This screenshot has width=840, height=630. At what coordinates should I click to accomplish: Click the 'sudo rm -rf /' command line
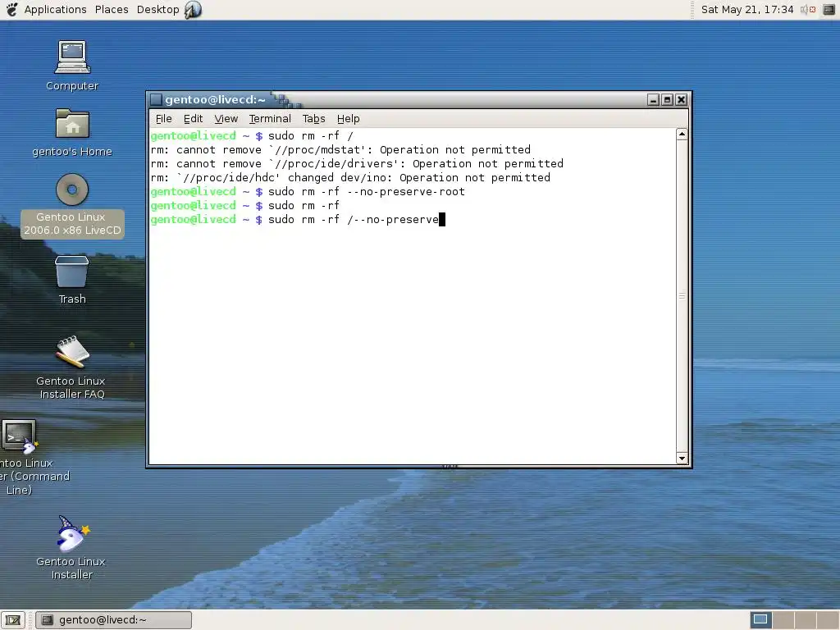coord(252,136)
